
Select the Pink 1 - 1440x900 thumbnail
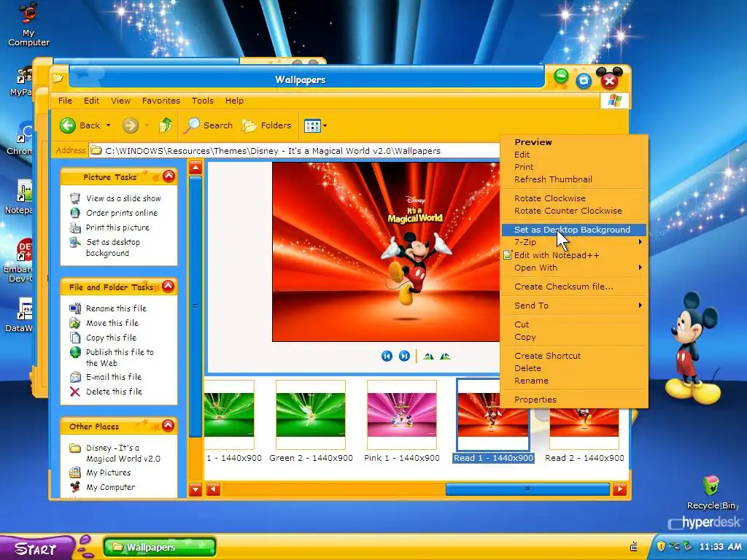402,415
